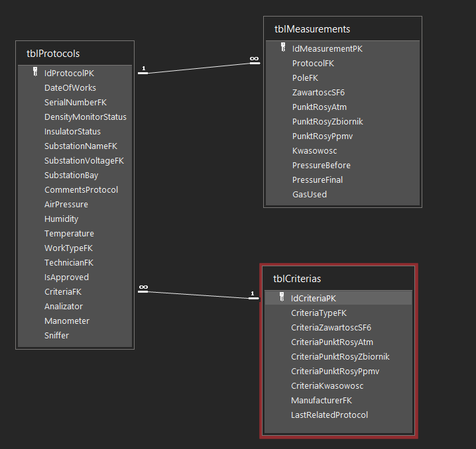476x449 pixels.
Task: Select the Kwasowosc field in tblMeasurements
Action: pyautogui.click(x=314, y=150)
